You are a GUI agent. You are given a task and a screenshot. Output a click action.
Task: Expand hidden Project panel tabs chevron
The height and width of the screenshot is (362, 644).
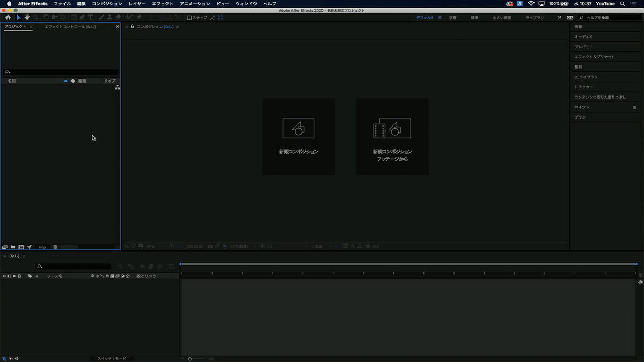pyautogui.click(x=118, y=27)
